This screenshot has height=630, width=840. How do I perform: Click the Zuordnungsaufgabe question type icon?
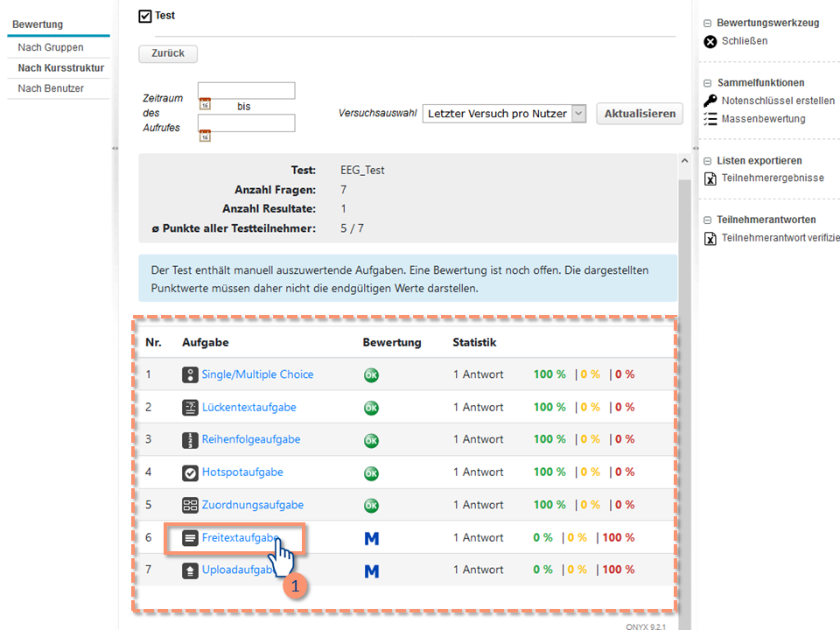click(x=191, y=505)
